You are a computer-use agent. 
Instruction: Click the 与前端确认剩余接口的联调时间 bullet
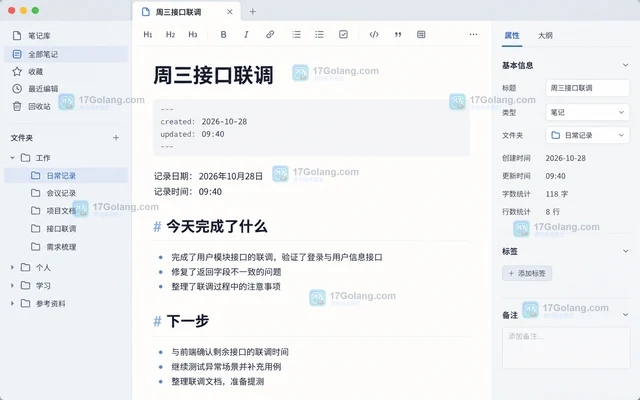230,352
